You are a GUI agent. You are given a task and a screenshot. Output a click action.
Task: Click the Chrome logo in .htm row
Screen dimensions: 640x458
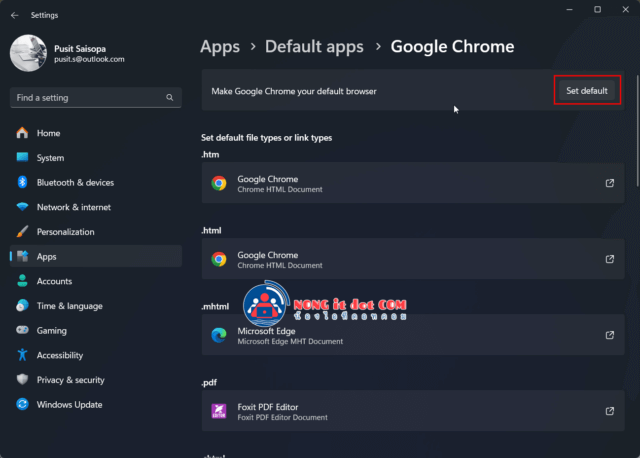[219, 183]
